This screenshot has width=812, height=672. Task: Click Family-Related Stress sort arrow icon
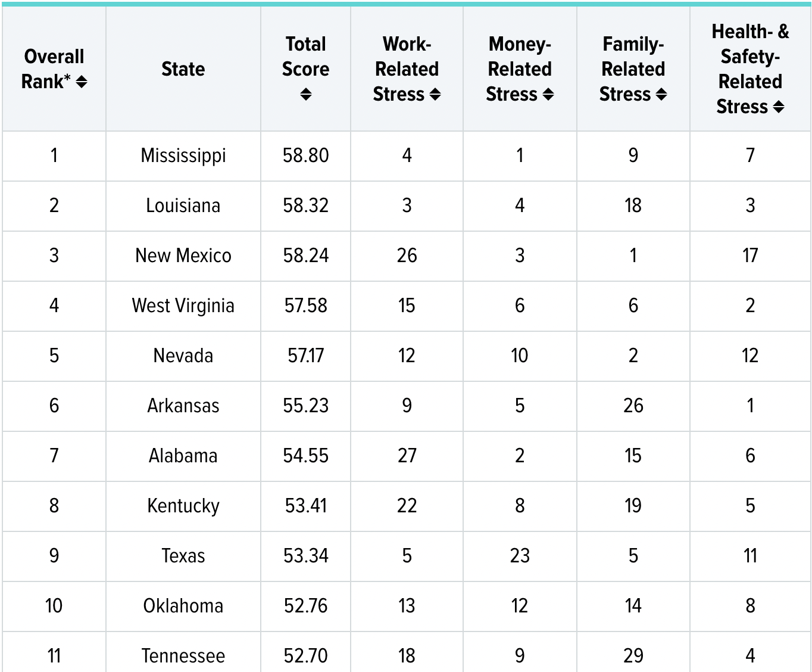661,94
